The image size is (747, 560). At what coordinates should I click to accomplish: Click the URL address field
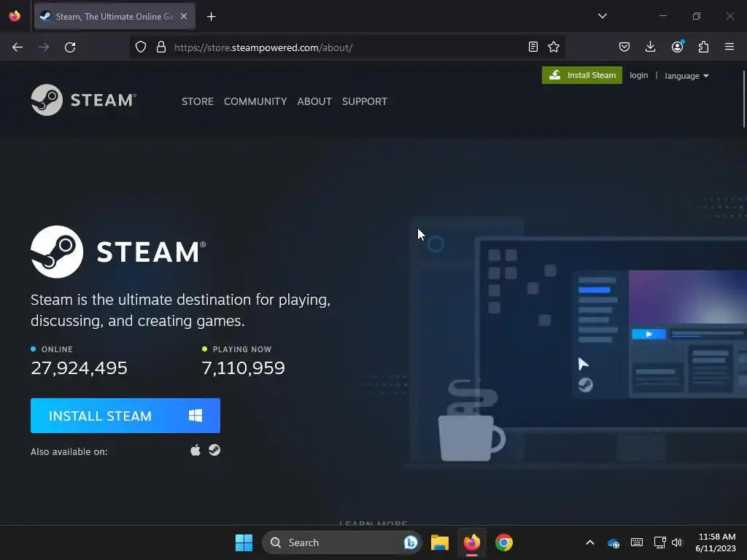348,47
